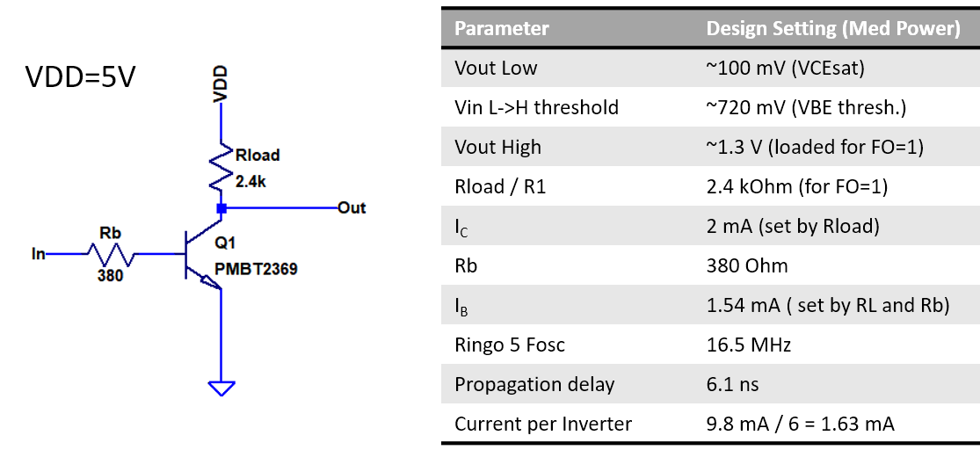This screenshot has width=980, height=450.
Task: Click the 2.4k resistor value label
Action: pyautogui.click(x=251, y=182)
